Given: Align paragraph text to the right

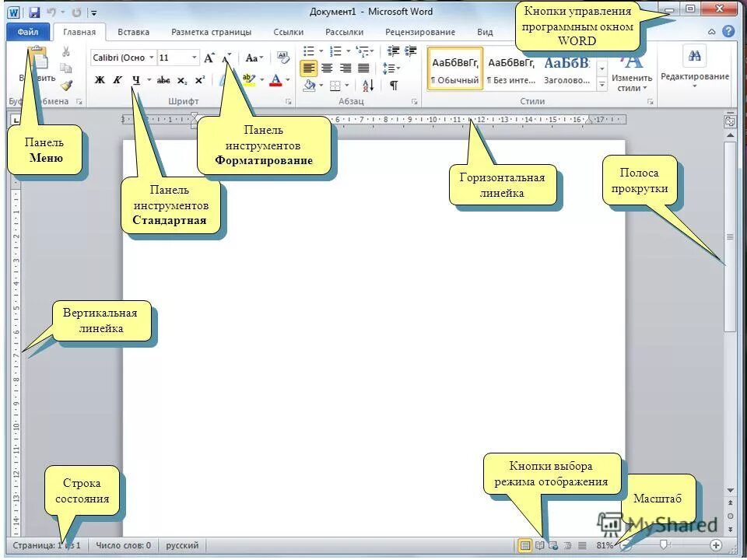Looking at the screenshot, I should (x=345, y=68).
